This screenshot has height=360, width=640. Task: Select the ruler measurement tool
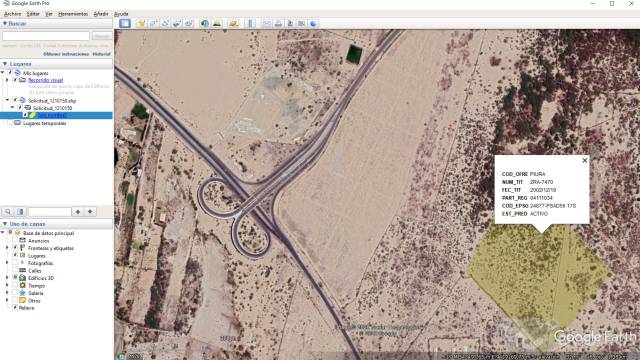click(x=250, y=23)
